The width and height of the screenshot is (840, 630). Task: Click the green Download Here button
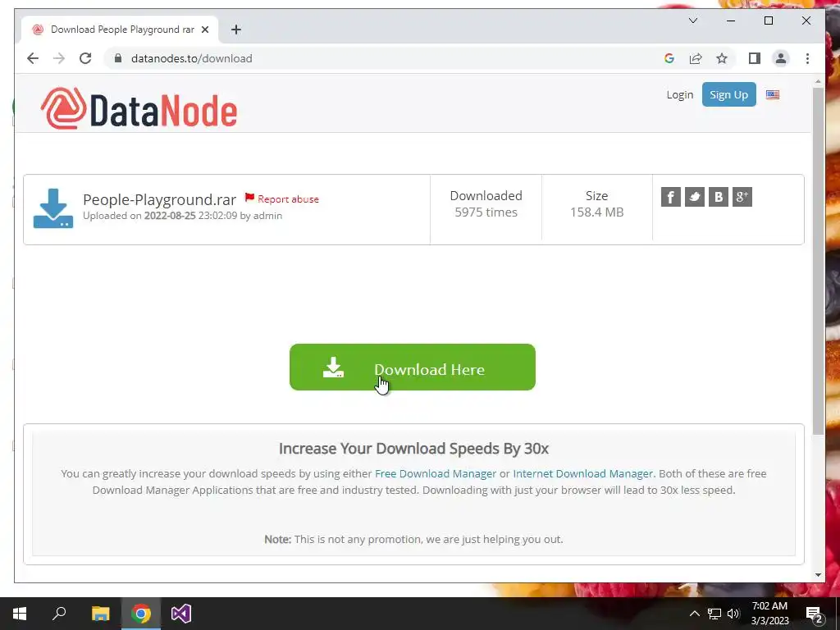pos(413,367)
